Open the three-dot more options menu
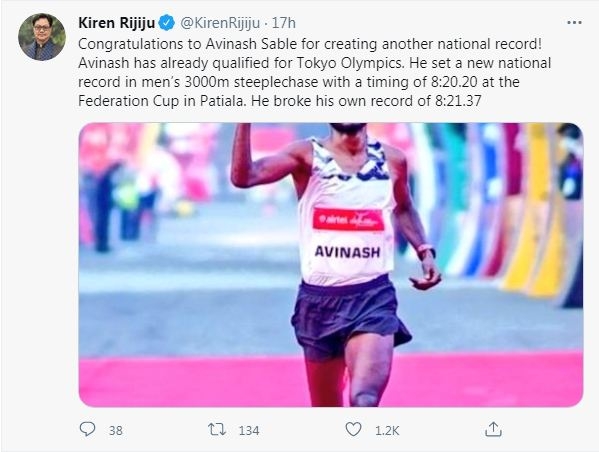 574,23
